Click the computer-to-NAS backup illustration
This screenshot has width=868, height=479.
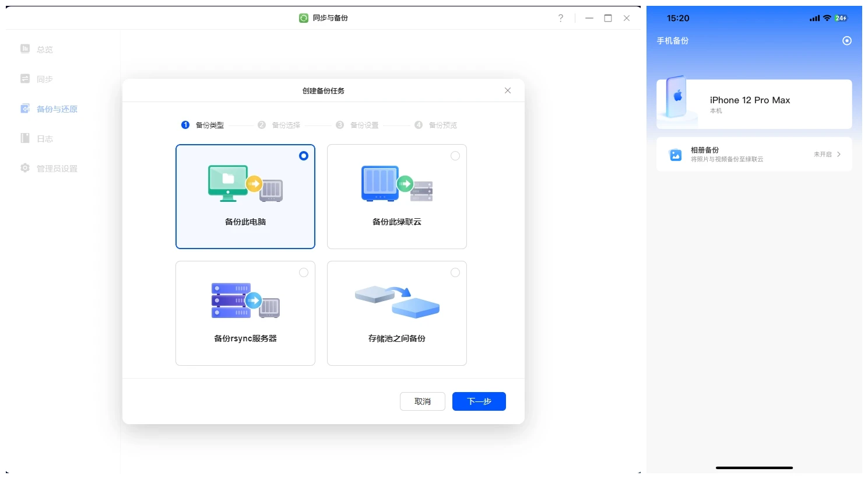click(x=245, y=184)
